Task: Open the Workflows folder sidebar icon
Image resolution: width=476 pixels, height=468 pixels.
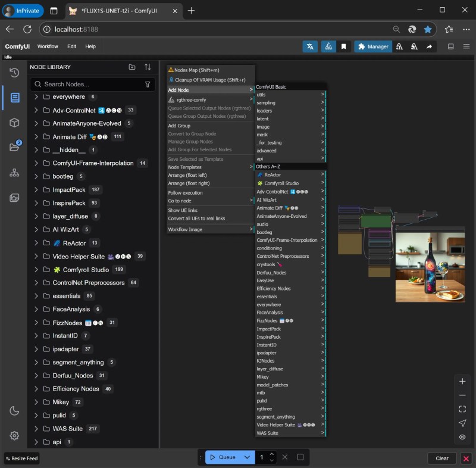Action: point(14,146)
